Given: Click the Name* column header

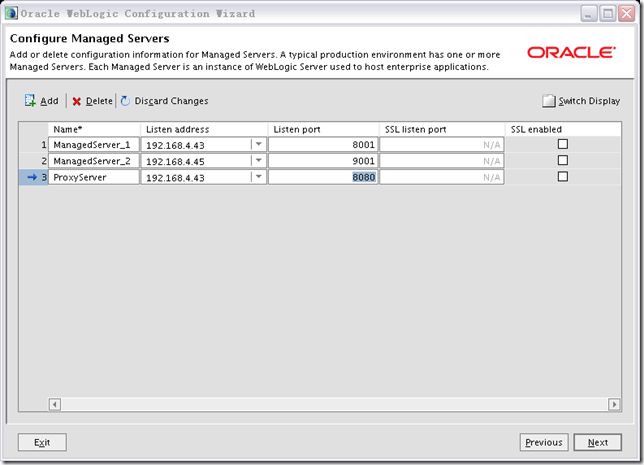Looking at the screenshot, I should coord(94,129).
